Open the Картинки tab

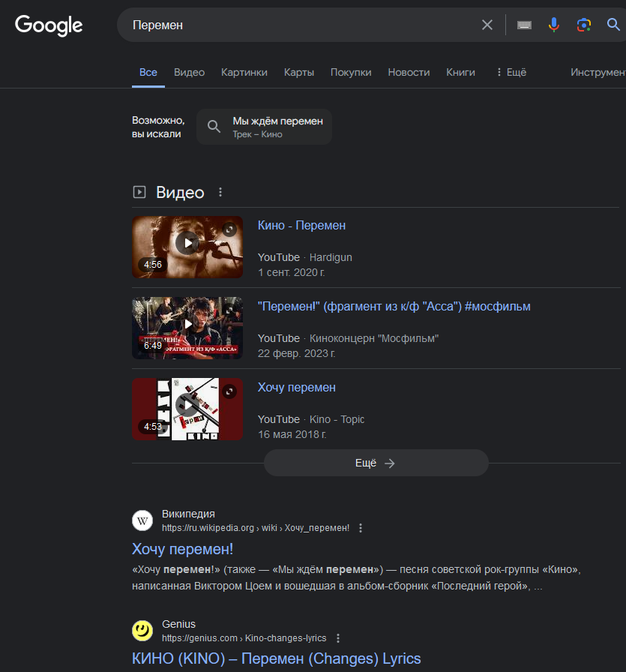tap(244, 73)
